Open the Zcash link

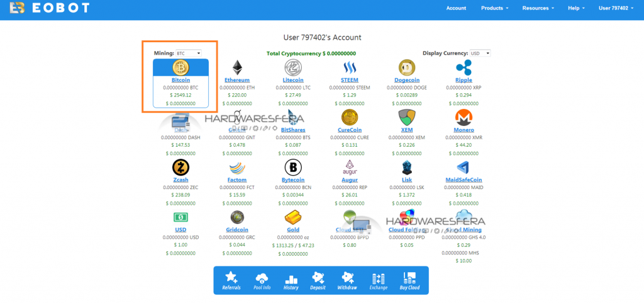click(180, 180)
